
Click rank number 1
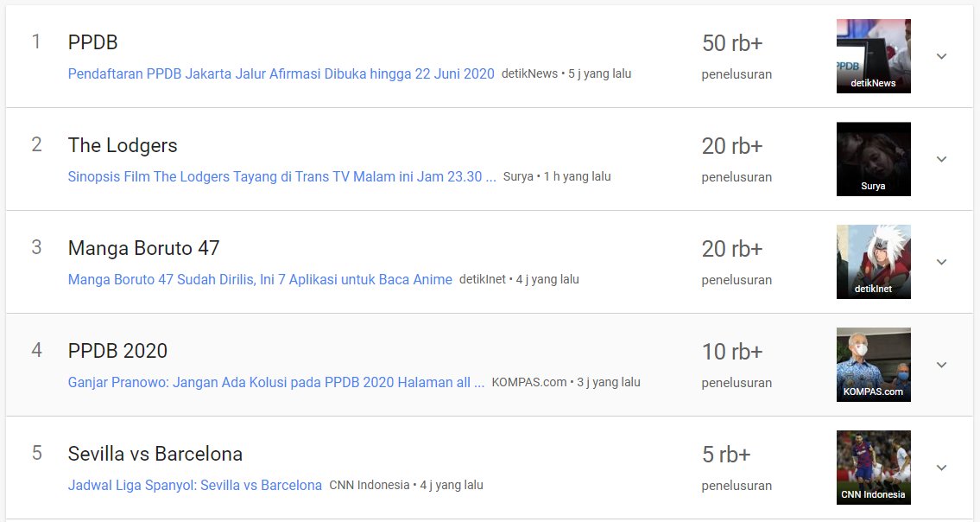(x=36, y=41)
